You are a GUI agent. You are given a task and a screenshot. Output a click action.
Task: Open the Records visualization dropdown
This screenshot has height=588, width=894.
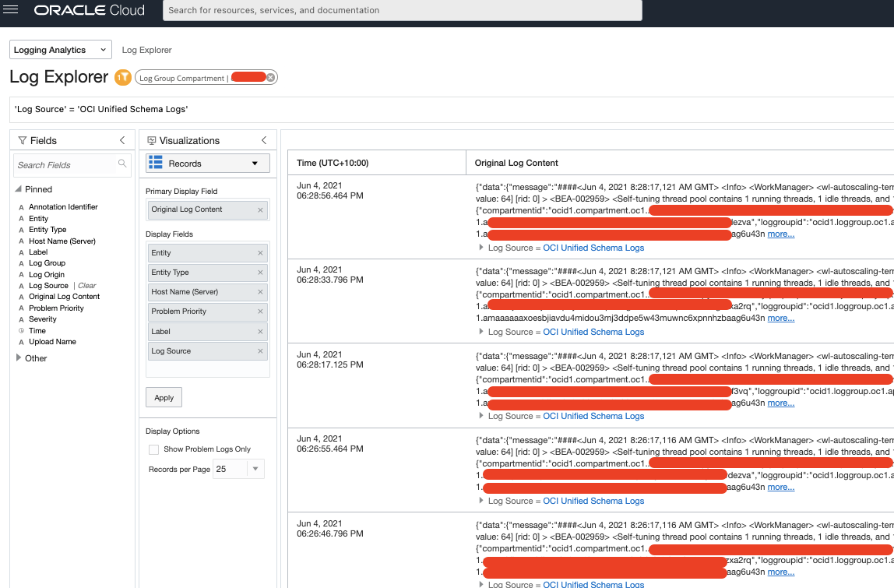coord(255,164)
